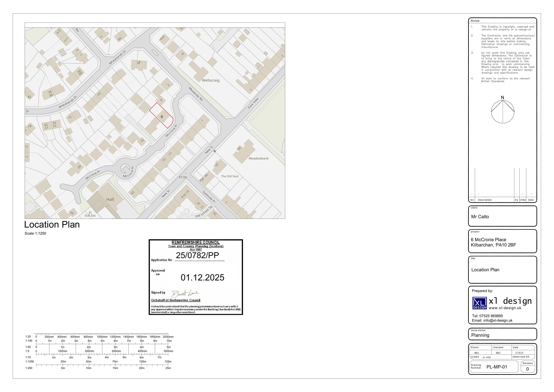Click the '2000mm' mark on the 1:20 scale bar

click(168, 337)
